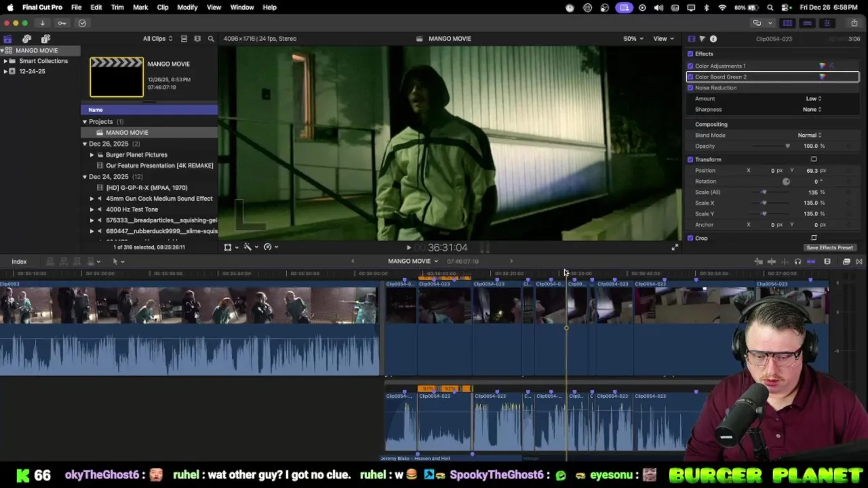Open browser clip grouping options icon
Viewport: 868px width, 488px height.
[x=197, y=39]
